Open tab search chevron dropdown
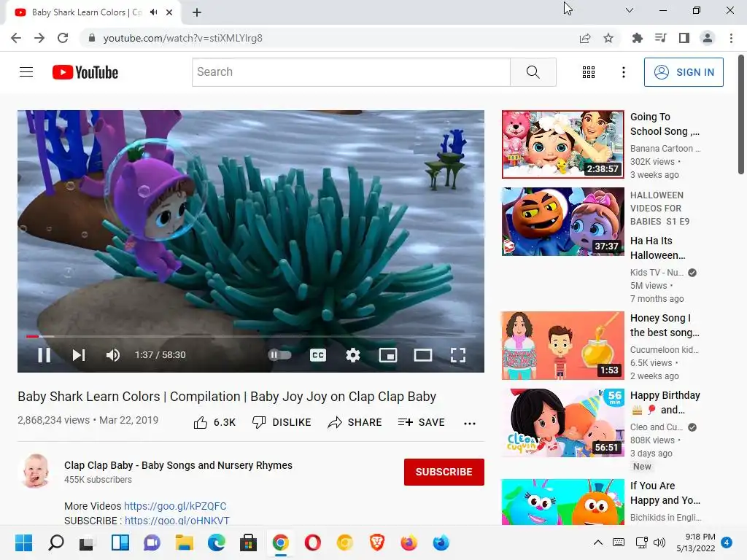The width and height of the screenshot is (747, 560). (x=630, y=10)
